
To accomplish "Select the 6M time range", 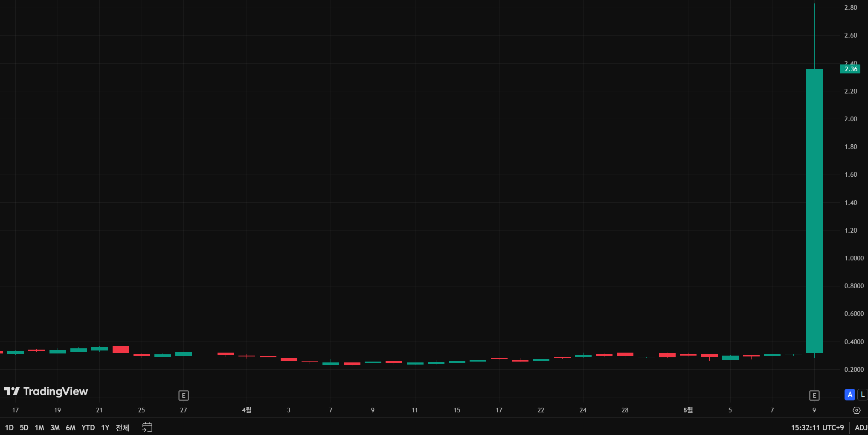I will point(71,427).
